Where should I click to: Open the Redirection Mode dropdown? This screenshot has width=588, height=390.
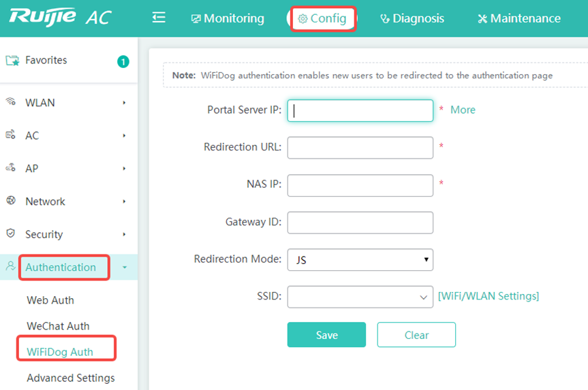coord(360,259)
